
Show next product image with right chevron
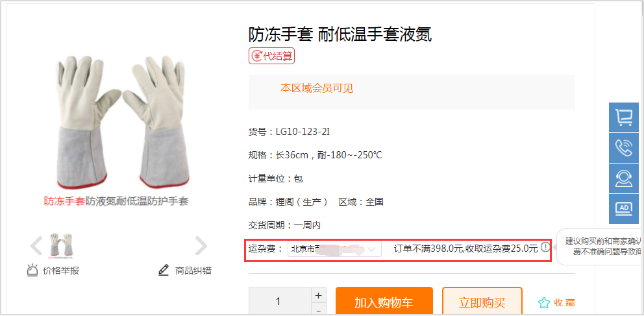pos(201,246)
